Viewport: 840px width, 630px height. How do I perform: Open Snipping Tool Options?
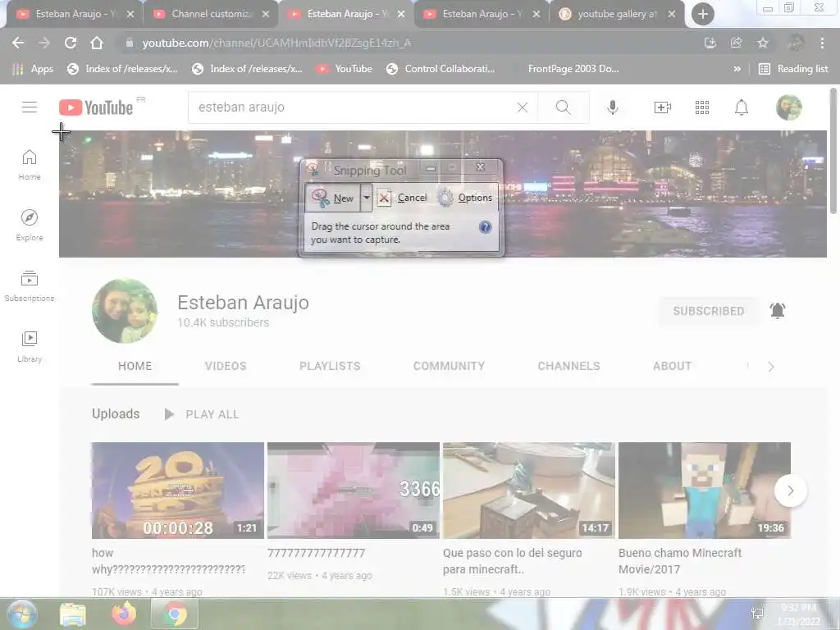[465, 198]
